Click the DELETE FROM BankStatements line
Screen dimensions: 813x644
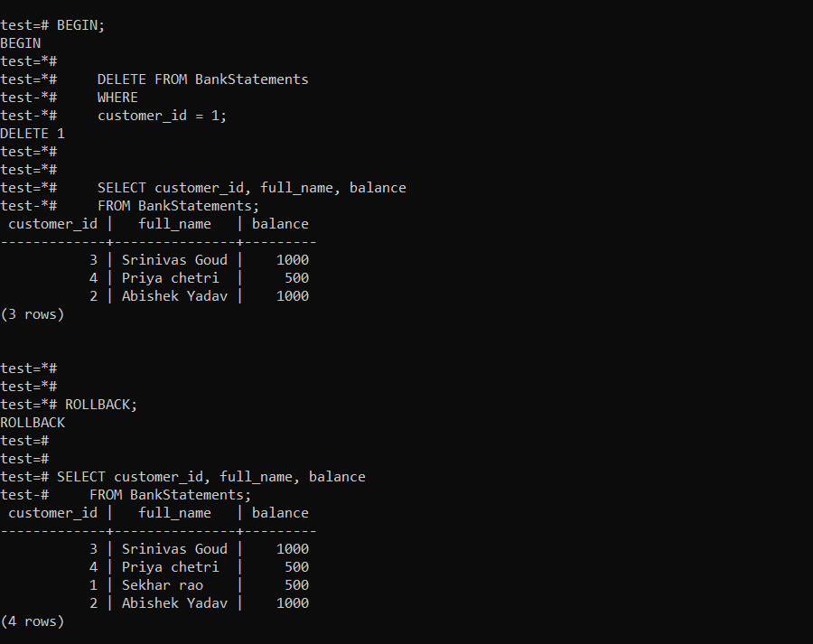(x=202, y=79)
